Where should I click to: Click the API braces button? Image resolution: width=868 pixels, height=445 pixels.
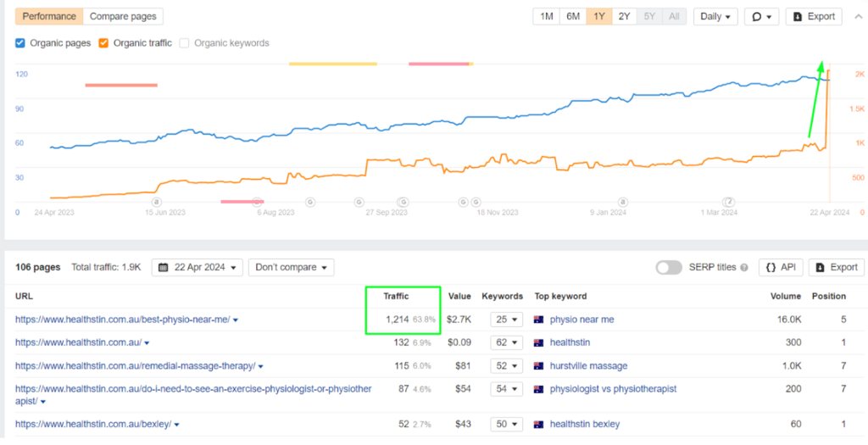[x=781, y=267]
